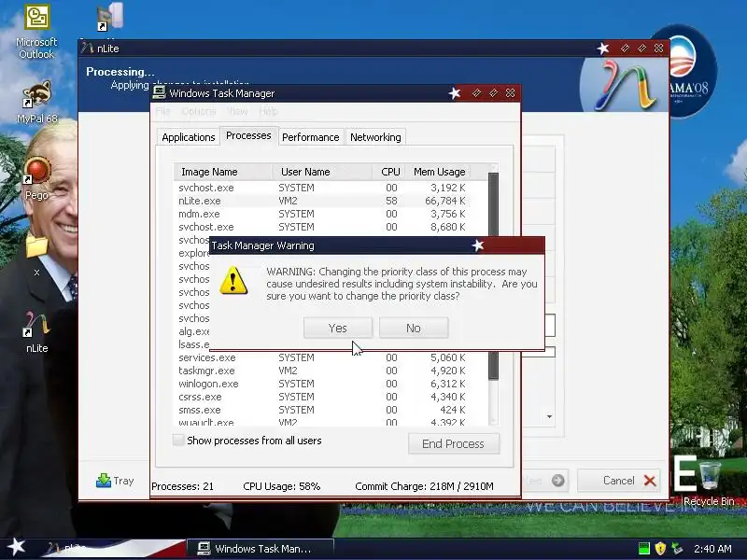Viewport: 747px width, 560px height.
Task: Open the Performance tab
Action: tap(311, 137)
